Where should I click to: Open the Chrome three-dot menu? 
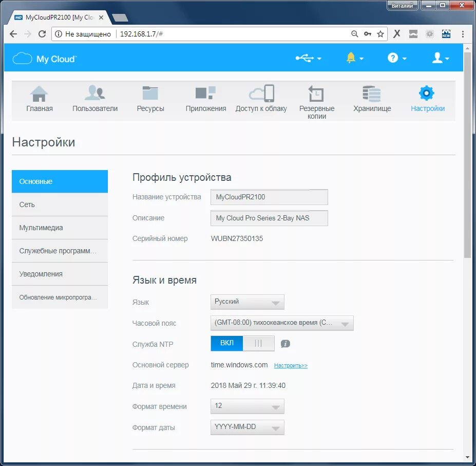point(463,34)
